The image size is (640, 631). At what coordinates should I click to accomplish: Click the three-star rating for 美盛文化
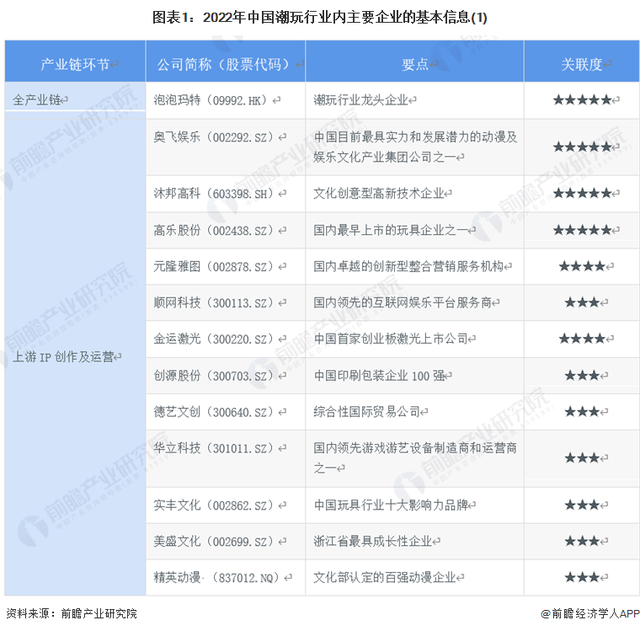pyautogui.click(x=582, y=542)
